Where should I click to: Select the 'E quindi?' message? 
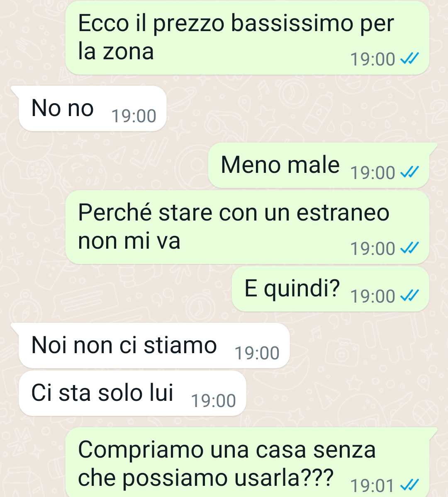pyautogui.click(x=331, y=289)
